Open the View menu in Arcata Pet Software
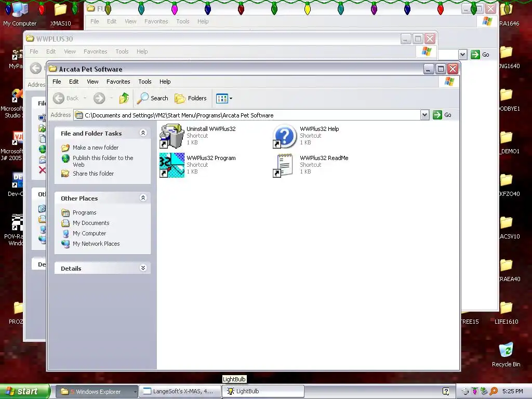Screen dimensions: 532x399 point(92,82)
